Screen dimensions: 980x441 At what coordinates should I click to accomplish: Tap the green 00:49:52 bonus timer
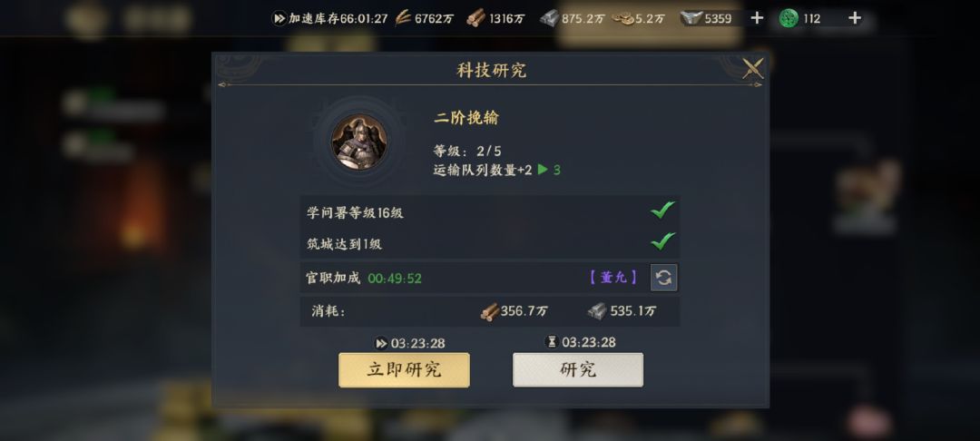coord(395,279)
